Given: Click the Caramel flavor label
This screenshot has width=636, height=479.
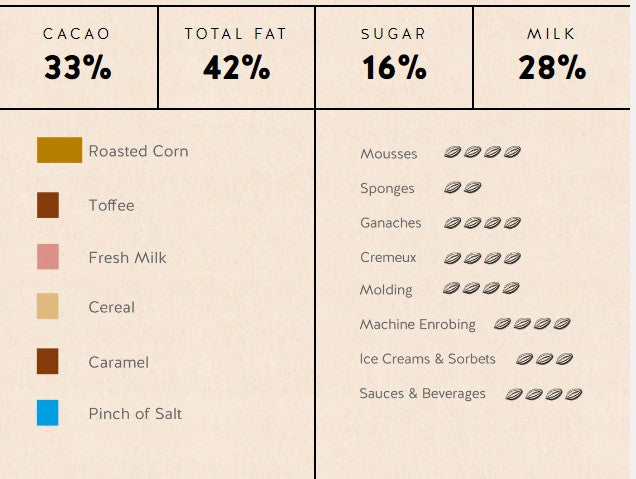Looking at the screenshot, I should pyautogui.click(x=118, y=362).
